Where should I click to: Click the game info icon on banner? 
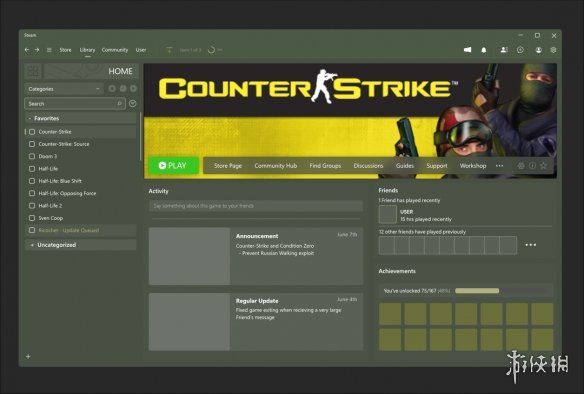[532, 166]
